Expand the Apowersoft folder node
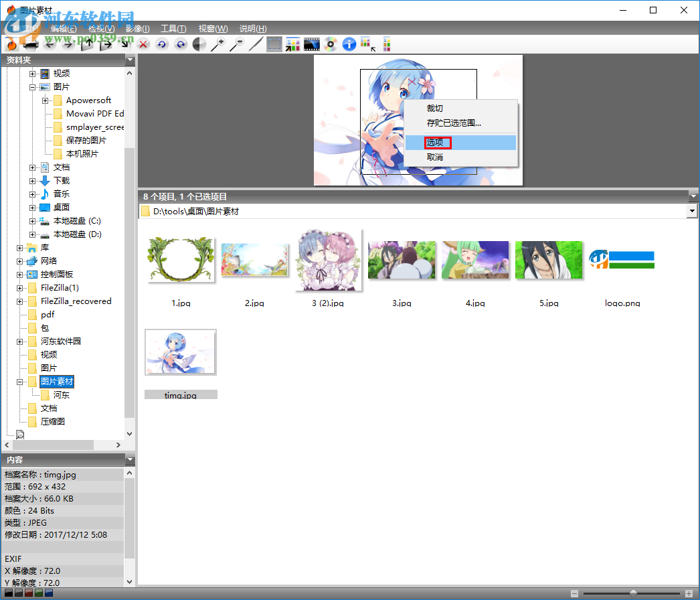Screen dimensions: 700x600 coord(45,100)
